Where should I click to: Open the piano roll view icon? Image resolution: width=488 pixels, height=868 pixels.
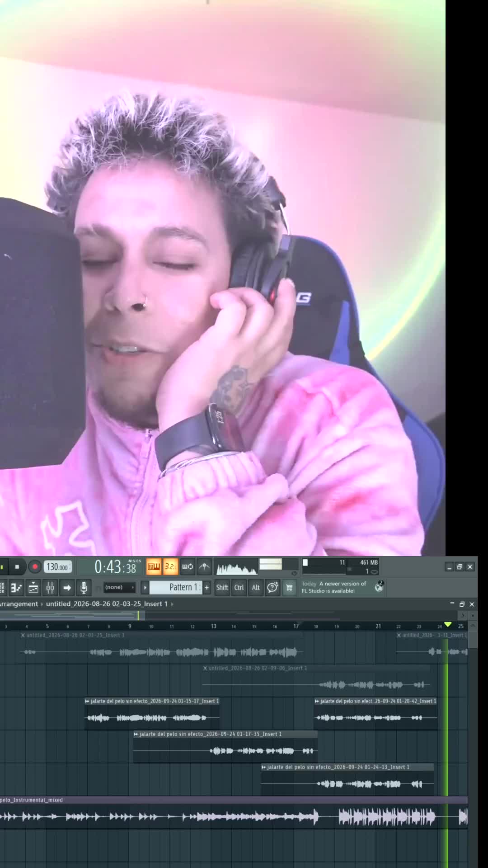[x=16, y=587]
